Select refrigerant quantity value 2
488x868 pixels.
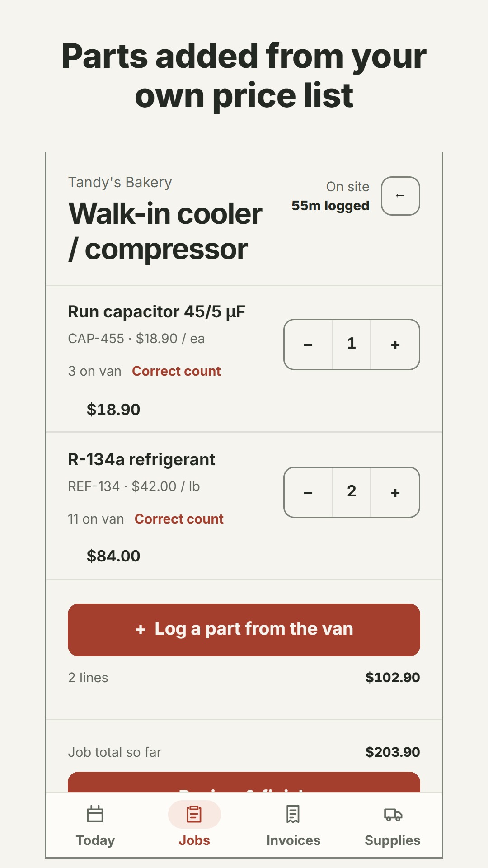click(352, 492)
